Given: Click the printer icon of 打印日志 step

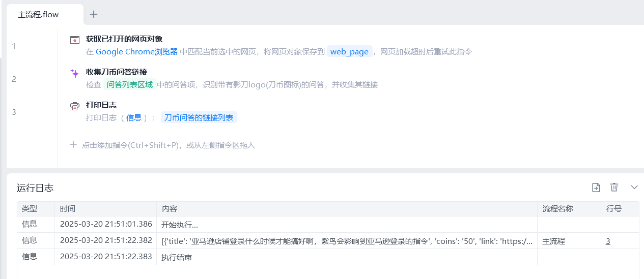Looking at the screenshot, I should [75, 106].
